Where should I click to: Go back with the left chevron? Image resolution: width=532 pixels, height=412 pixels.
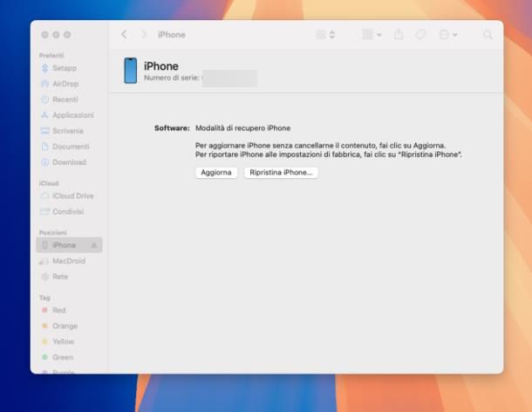click(124, 35)
